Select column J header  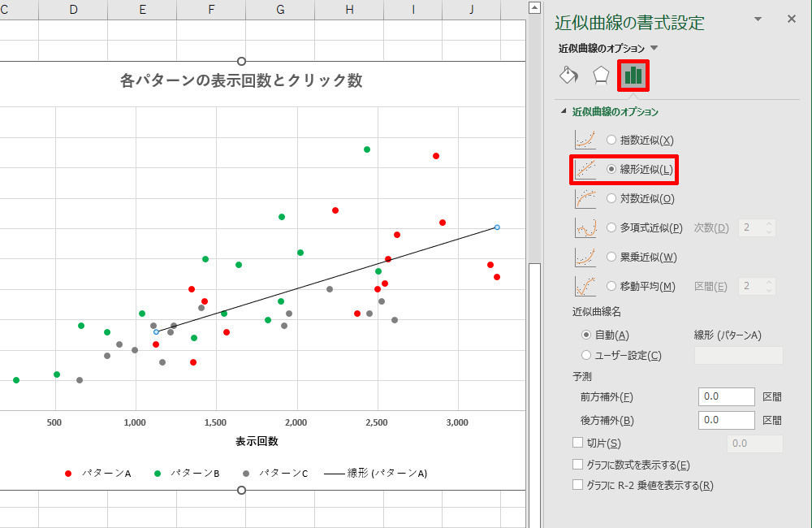click(x=471, y=9)
